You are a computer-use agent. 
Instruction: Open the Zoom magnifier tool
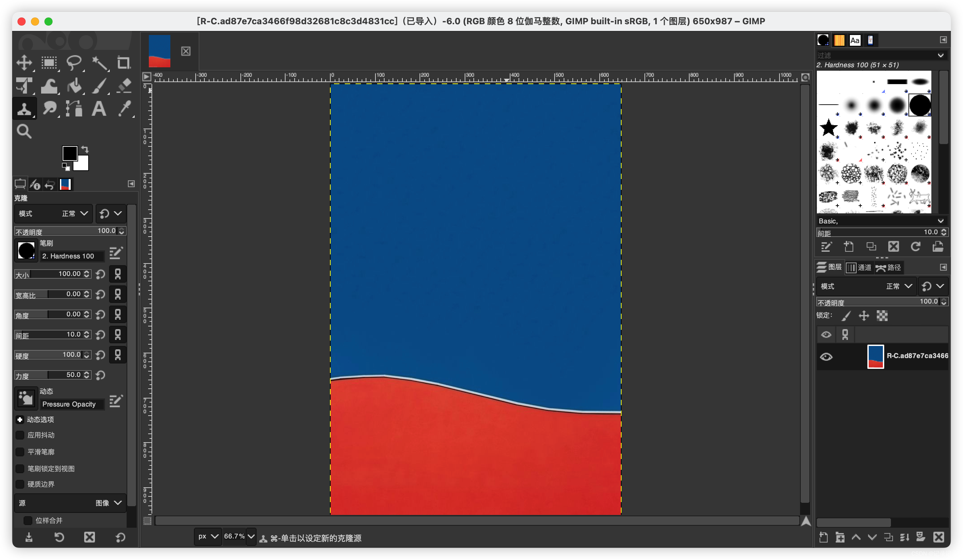pos(24,131)
